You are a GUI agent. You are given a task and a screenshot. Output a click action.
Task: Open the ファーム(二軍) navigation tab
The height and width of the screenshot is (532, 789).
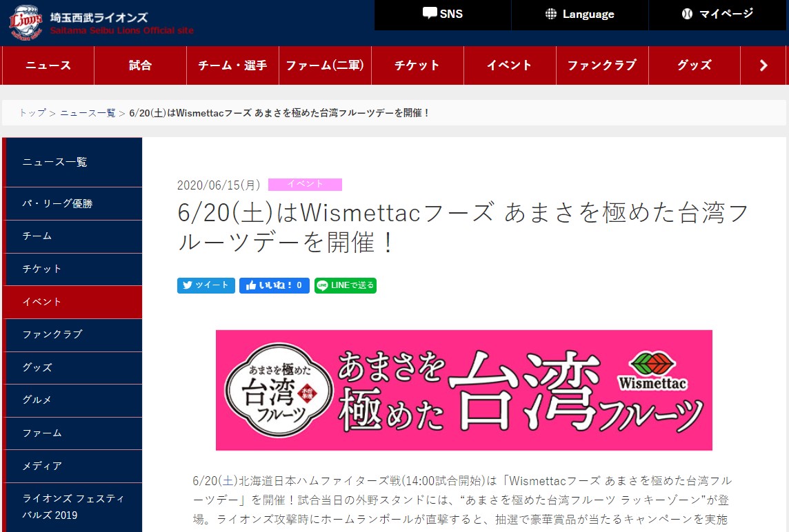(x=325, y=65)
